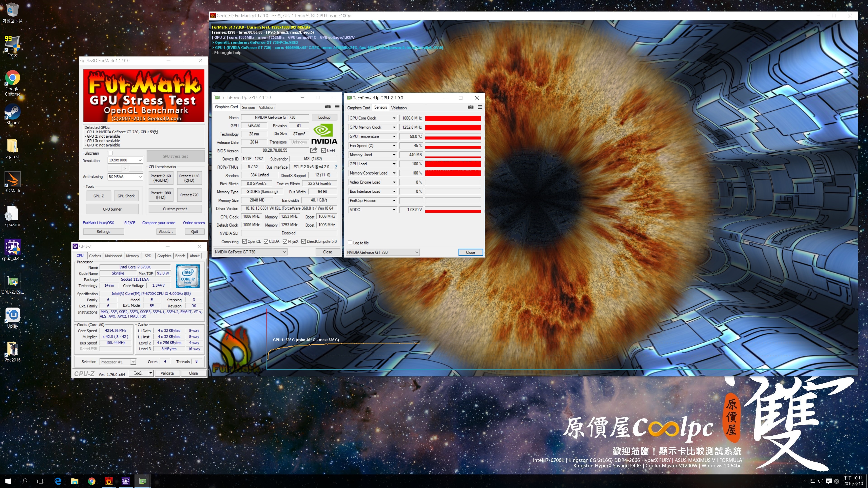Image resolution: width=868 pixels, height=488 pixels.
Task: Open the Anti-aliasing 8X MSAA dropdown
Action: click(x=125, y=177)
